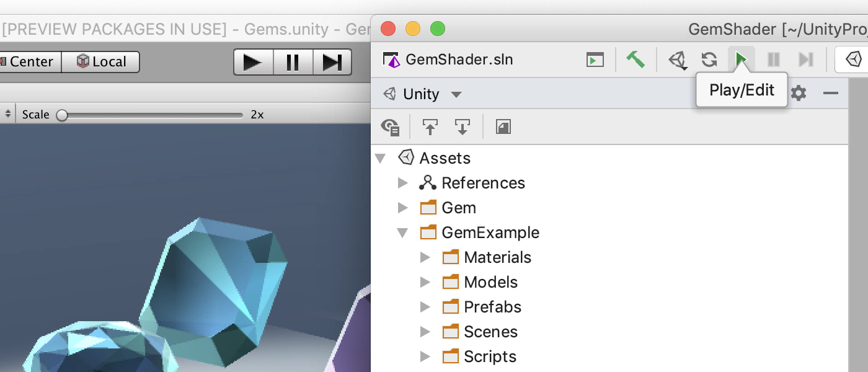Toggle the Center pivot mode button
The image size is (868, 372).
point(30,62)
